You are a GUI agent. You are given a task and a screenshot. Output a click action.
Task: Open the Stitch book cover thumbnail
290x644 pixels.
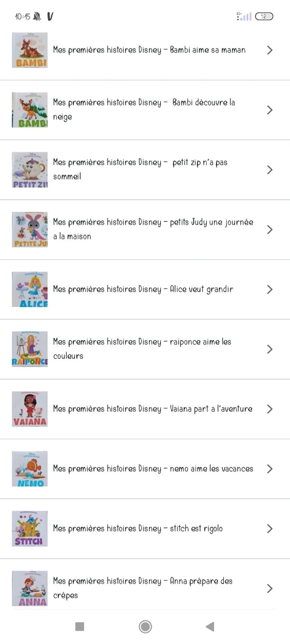coord(29,529)
